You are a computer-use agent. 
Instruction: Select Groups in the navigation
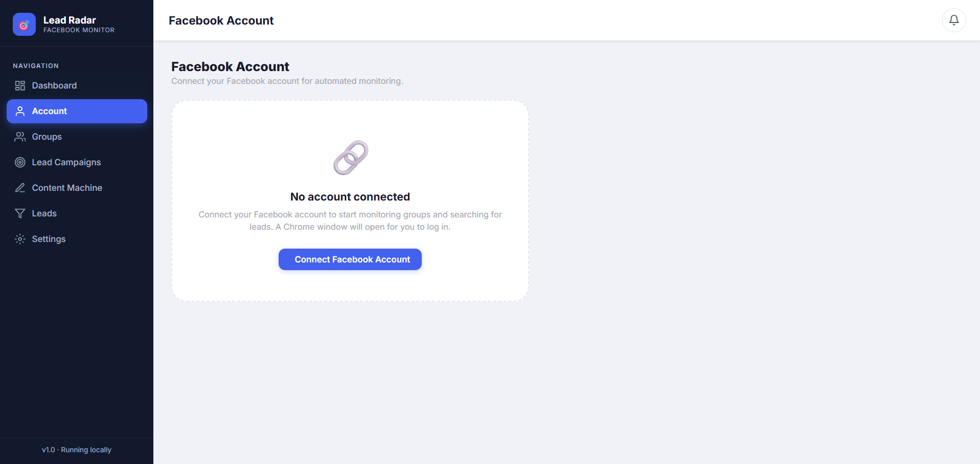coord(77,137)
